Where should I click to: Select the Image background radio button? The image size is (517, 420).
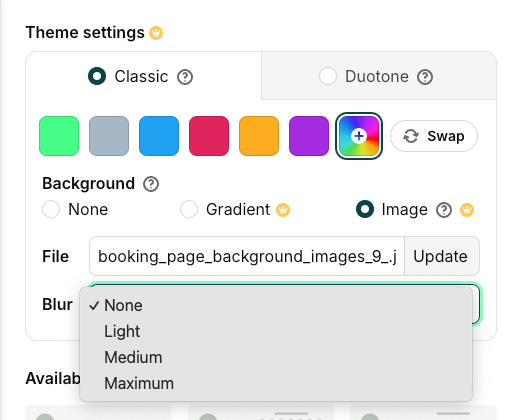(365, 209)
